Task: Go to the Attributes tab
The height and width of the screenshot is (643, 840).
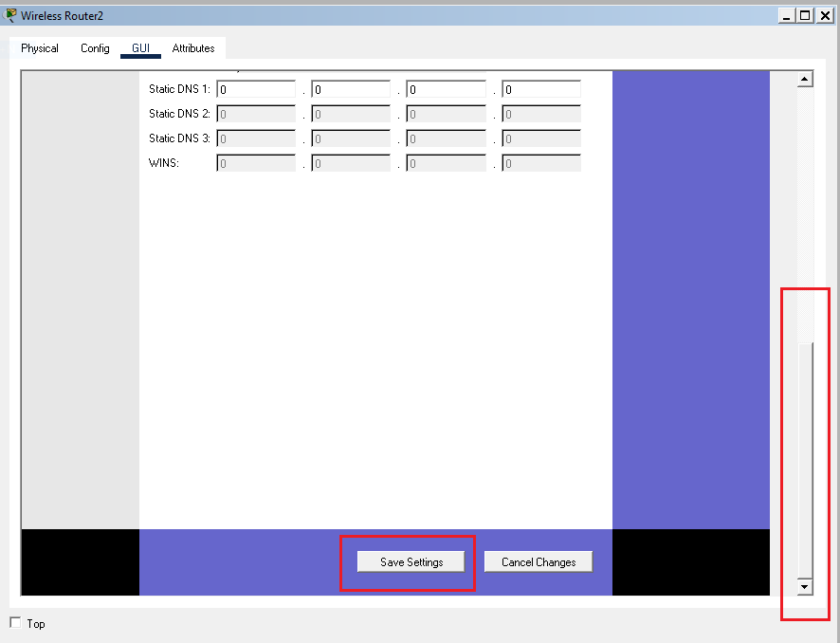Action: point(193,48)
